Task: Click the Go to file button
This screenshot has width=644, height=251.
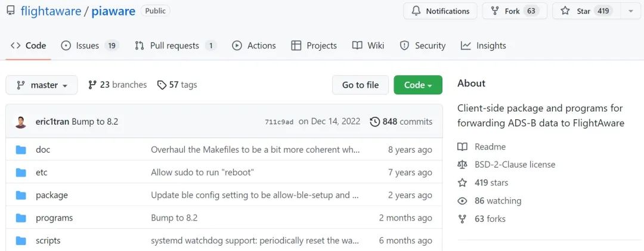Action: 360,85
